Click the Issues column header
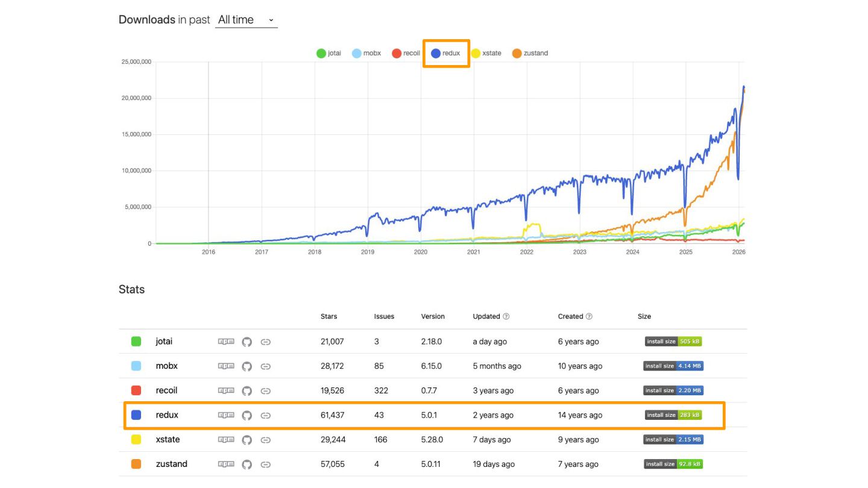The height and width of the screenshot is (488, 868). click(384, 316)
